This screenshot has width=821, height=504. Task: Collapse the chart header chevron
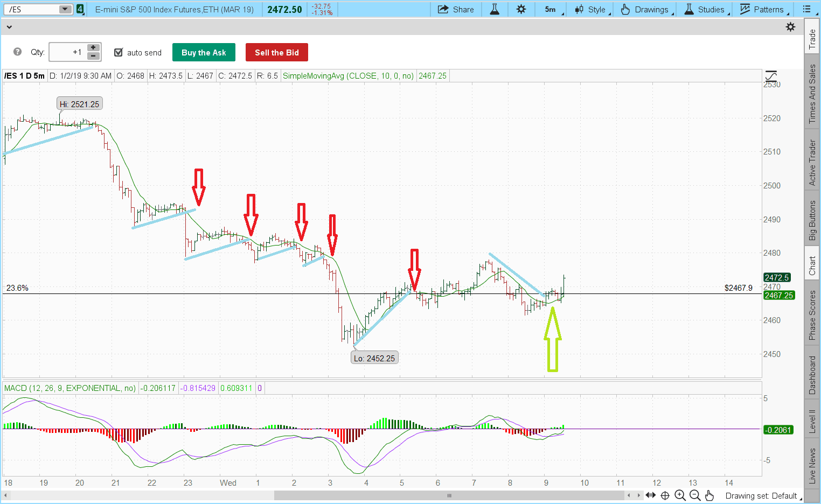(x=9, y=26)
